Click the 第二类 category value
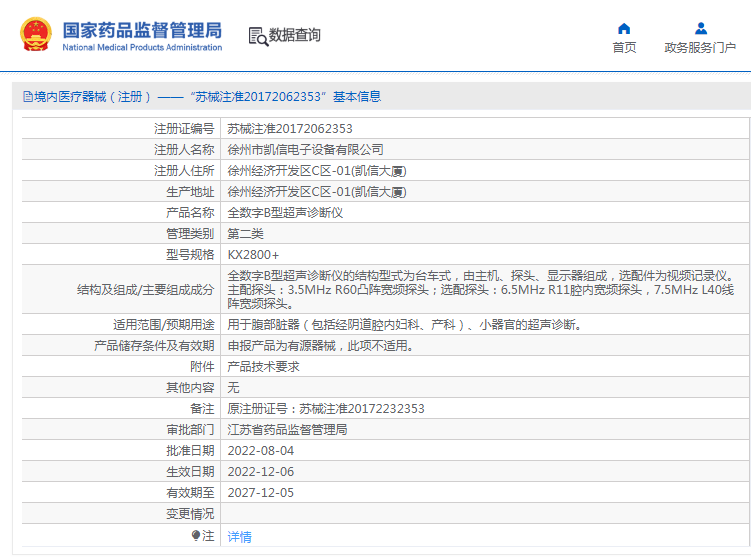This screenshot has width=751, height=560. click(x=245, y=234)
